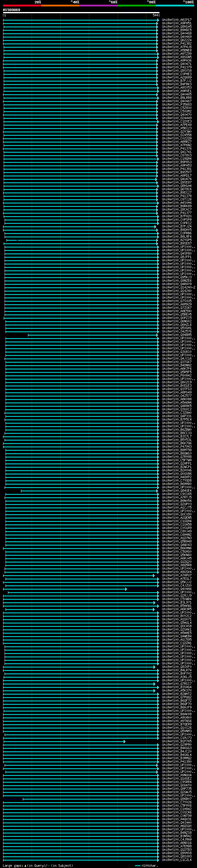Click the shortened alignment bar for UniRef100_Q94BM5
The height and width of the screenshot is (868, 197).
(93, 335)
